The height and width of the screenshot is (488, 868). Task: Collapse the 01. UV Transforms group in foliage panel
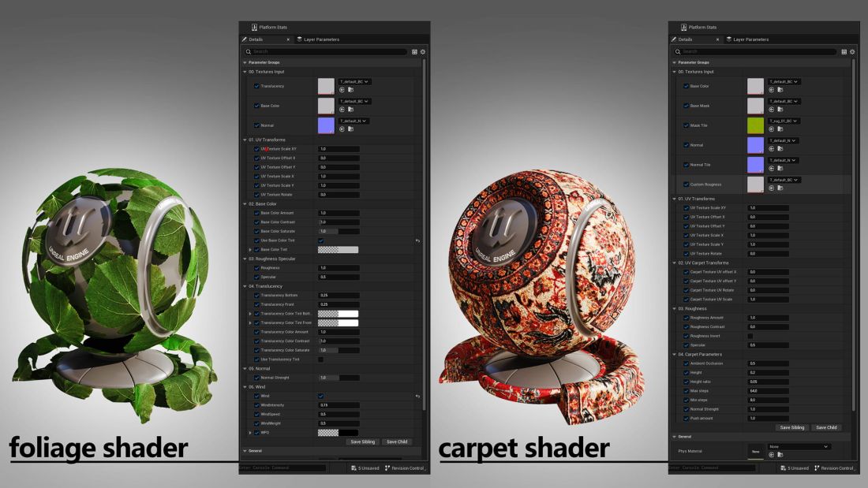tap(245, 140)
